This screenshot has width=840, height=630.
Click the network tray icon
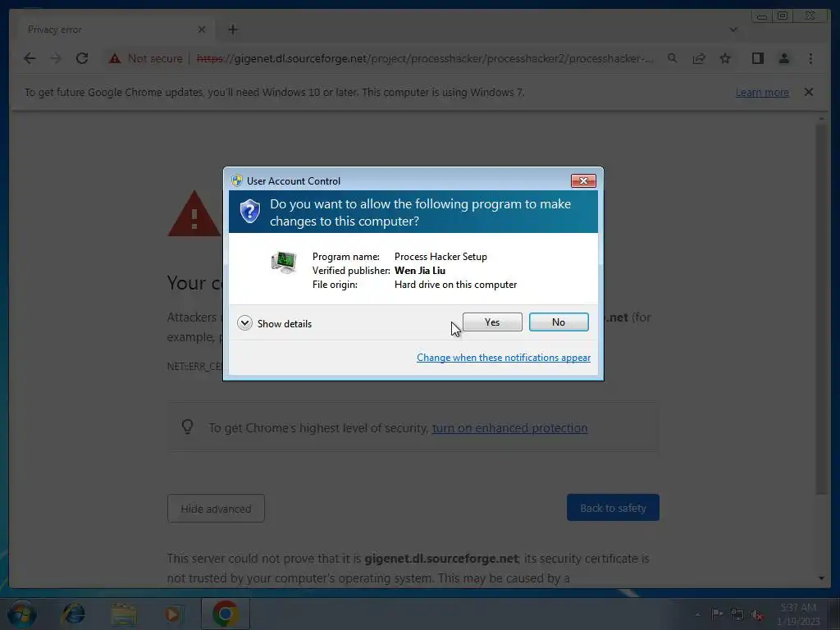(737, 614)
